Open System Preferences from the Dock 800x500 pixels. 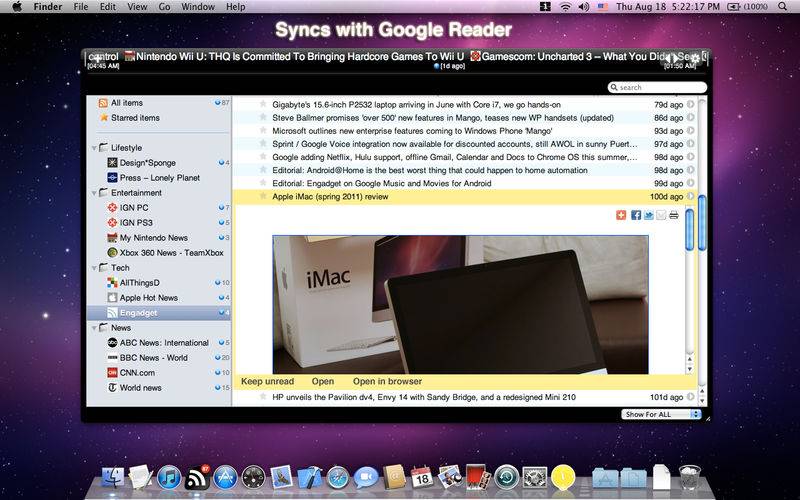534,478
